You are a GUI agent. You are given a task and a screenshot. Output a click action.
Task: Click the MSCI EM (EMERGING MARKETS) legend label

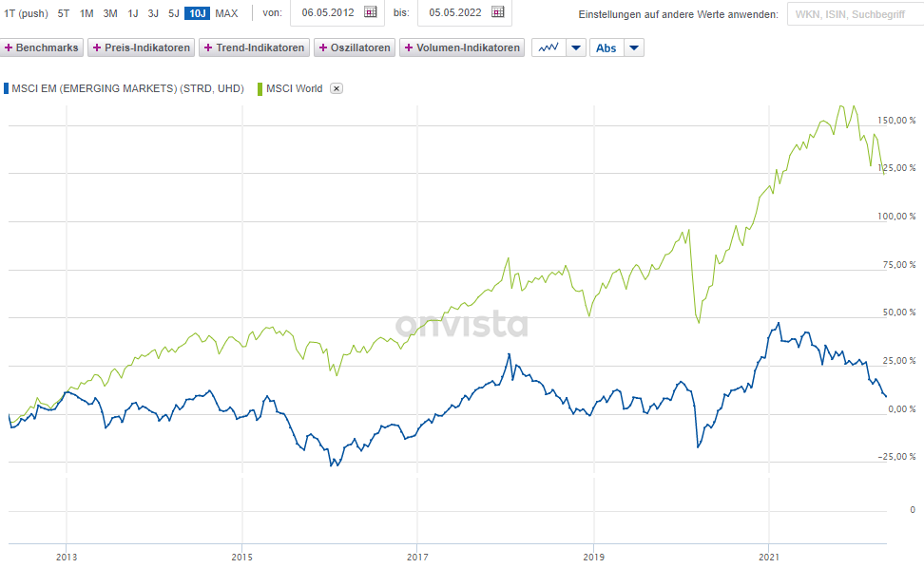[x=128, y=89]
